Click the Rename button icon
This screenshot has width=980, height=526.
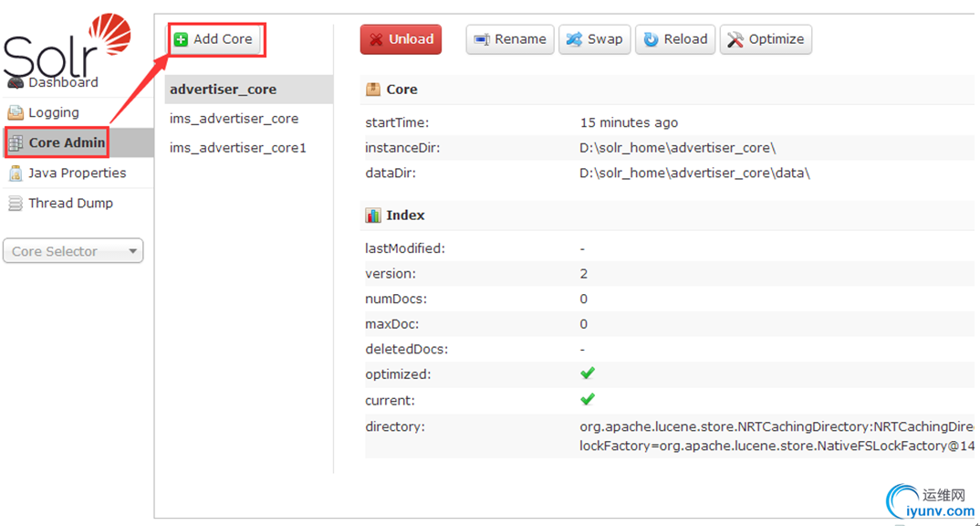click(481, 39)
